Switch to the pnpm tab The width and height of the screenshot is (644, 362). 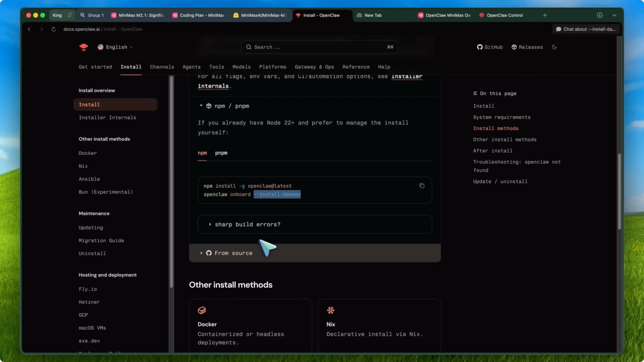coord(221,153)
